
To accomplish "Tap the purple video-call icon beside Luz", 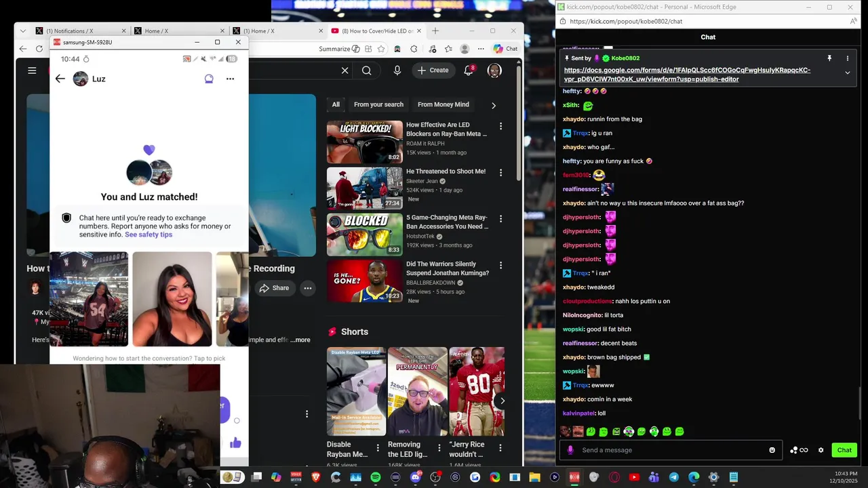I will [x=209, y=79].
